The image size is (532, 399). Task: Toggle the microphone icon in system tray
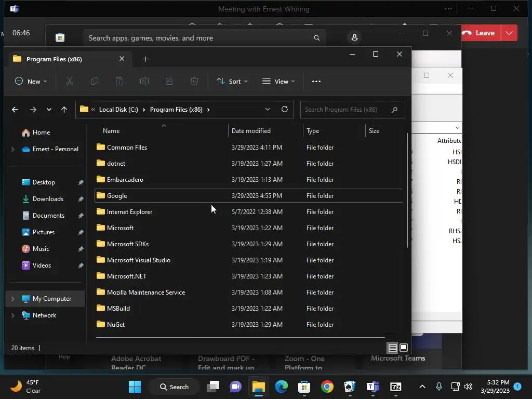(438, 387)
